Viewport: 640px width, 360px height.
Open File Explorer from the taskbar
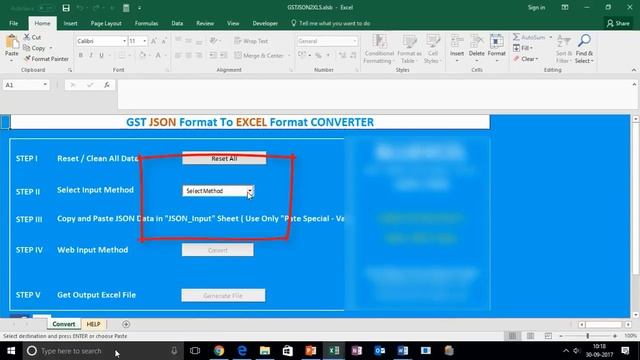[x=265, y=351]
